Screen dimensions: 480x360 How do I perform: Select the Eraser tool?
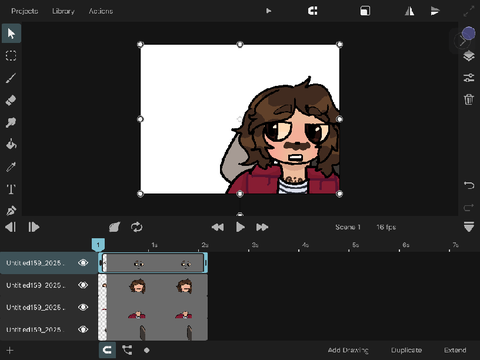pyautogui.click(x=11, y=100)
